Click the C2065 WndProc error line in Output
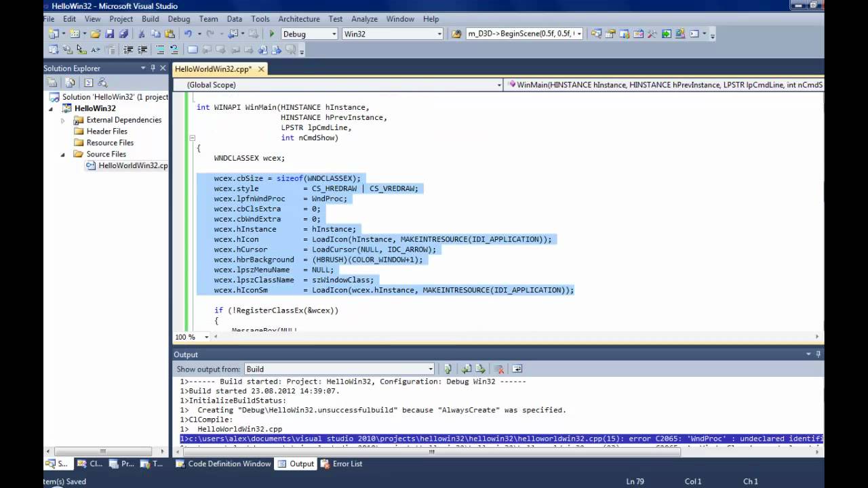The height and width of the screenshot is (488, 868). pos(501,439)
